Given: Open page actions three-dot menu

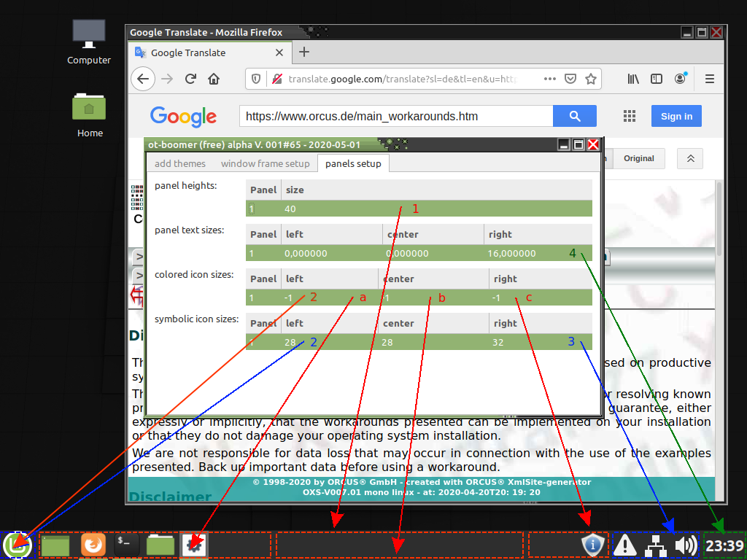Looking at the screenshot, I should click(550, 79).
